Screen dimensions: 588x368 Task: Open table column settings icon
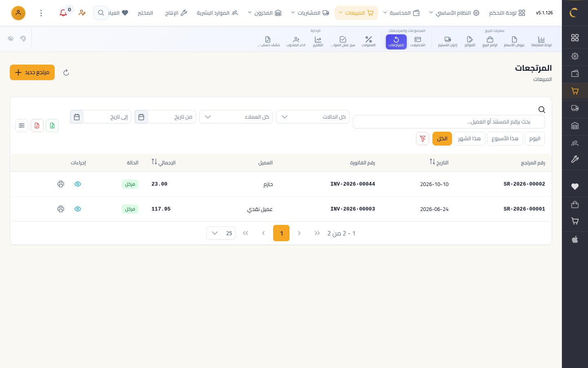pos(22,126)
